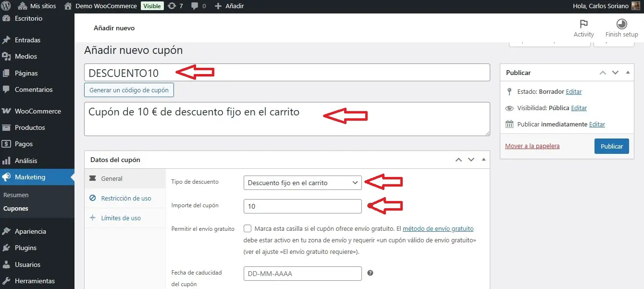Switch to Límites de uso tab
The image size is (644, 289).
122,218
